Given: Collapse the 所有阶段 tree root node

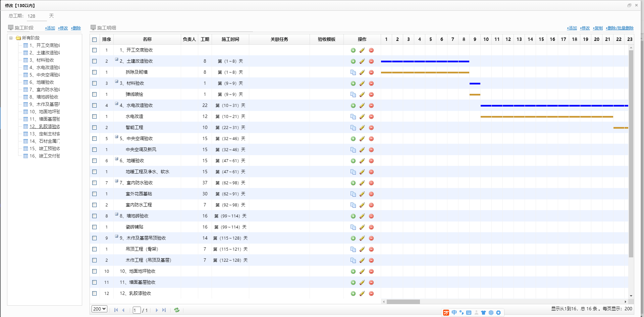Looking at the screenshot, I should [x=11, y=38].
